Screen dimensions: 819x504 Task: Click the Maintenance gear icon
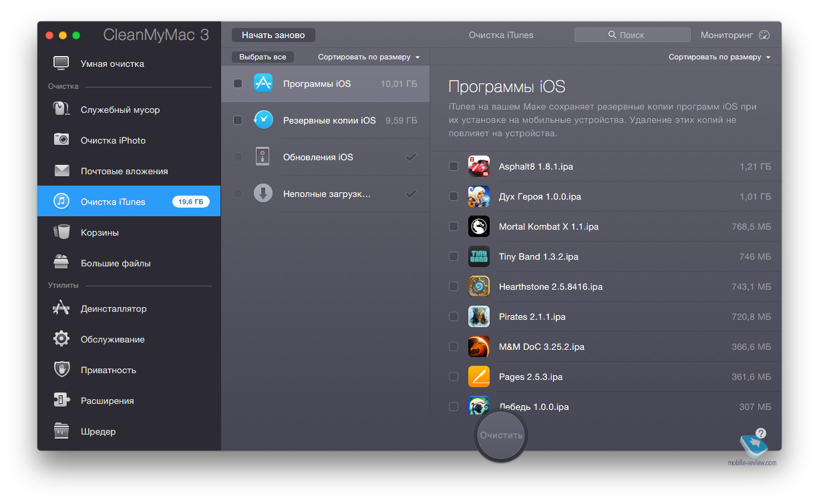(61, 339)
